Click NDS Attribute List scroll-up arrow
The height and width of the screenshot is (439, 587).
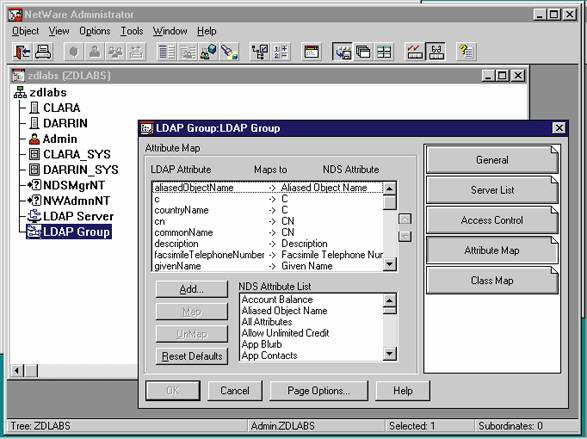click(390, 300)
